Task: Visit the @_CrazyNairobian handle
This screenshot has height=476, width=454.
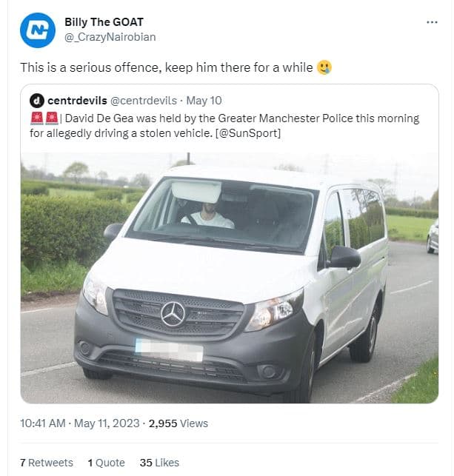Action: [x=110, y=37]
